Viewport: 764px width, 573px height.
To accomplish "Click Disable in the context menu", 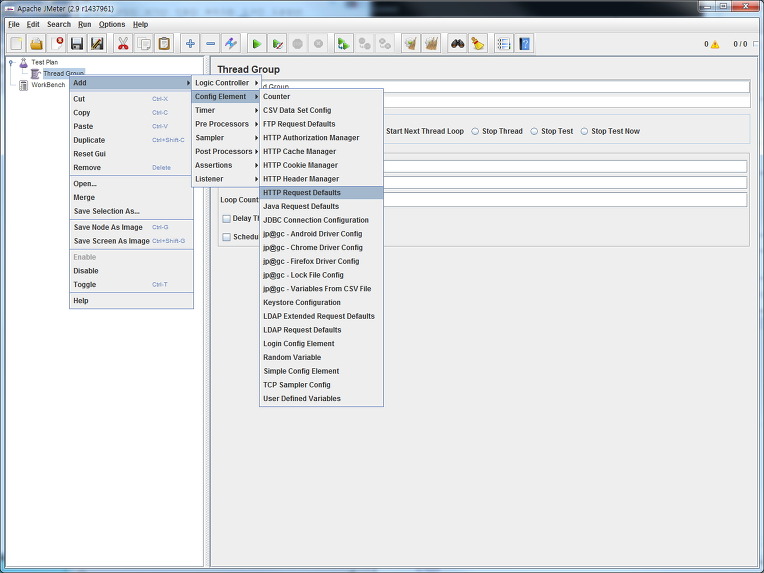I will [x=131, y=271].
